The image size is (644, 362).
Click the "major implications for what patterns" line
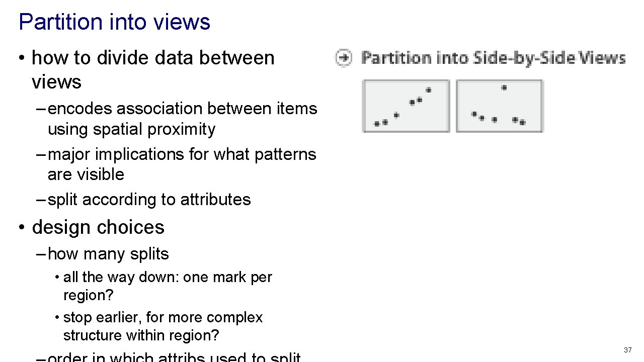coord(182,154)
